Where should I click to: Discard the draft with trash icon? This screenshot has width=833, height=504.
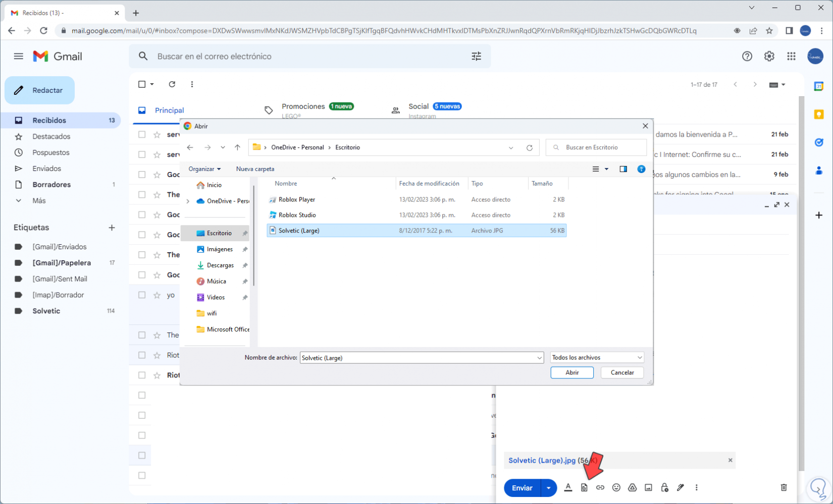point(784,487)
